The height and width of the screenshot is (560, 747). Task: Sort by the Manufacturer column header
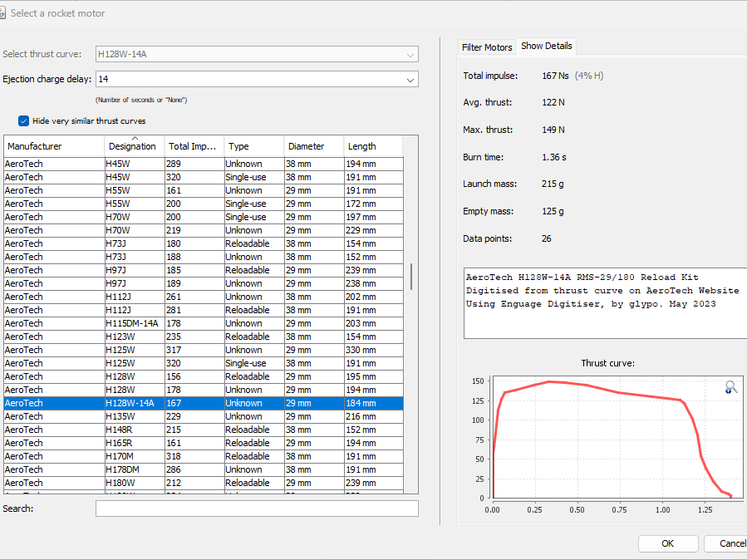point(54,146)
